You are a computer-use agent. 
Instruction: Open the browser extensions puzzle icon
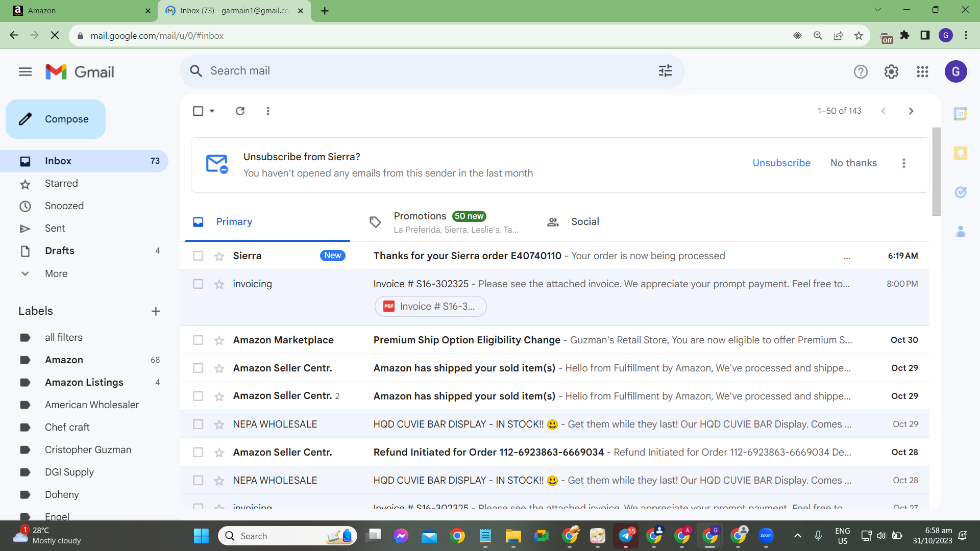pyautogui.click(x=905, y=35)
